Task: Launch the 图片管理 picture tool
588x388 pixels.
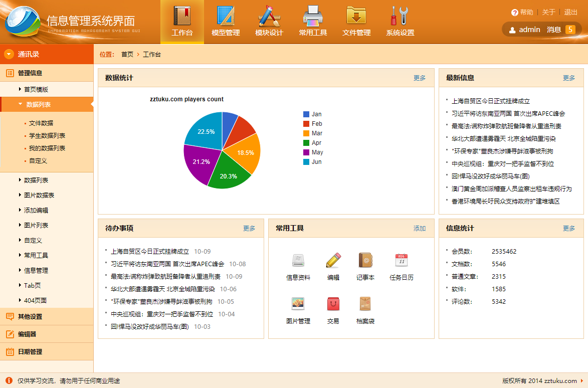Action: coord(298,304)
